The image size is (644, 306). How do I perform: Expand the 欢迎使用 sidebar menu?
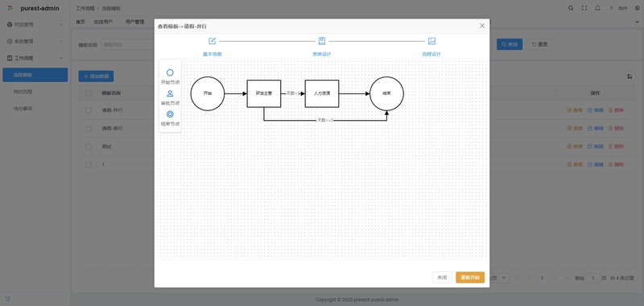click(x=35, y=24)
